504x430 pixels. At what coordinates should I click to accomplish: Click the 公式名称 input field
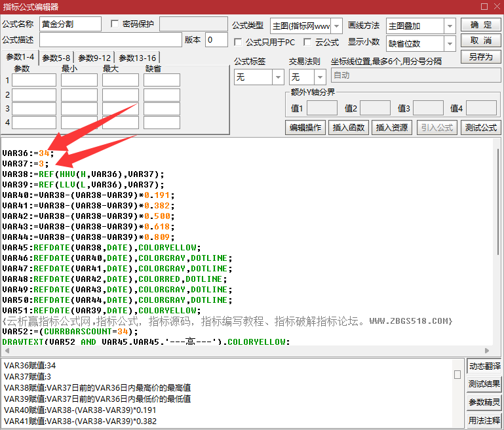click(70, 24)
